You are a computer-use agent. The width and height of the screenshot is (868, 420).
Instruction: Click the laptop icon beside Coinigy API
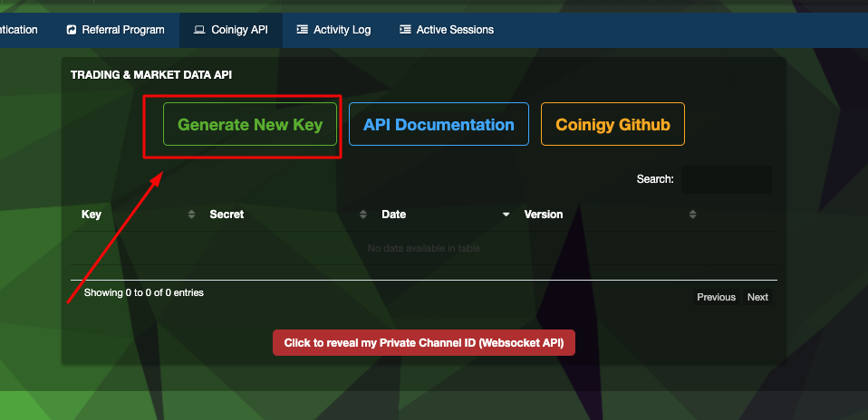(199, 30)
